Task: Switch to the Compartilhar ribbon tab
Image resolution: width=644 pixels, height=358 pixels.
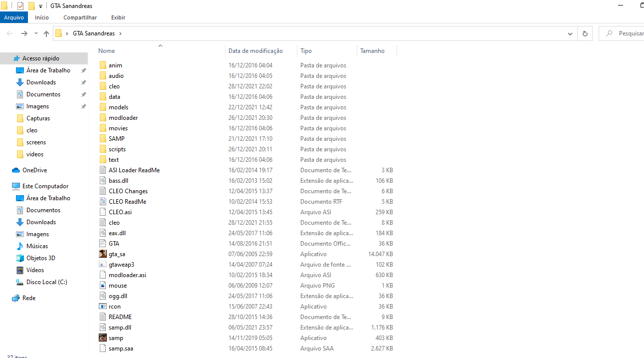Action: click(80, 17)
